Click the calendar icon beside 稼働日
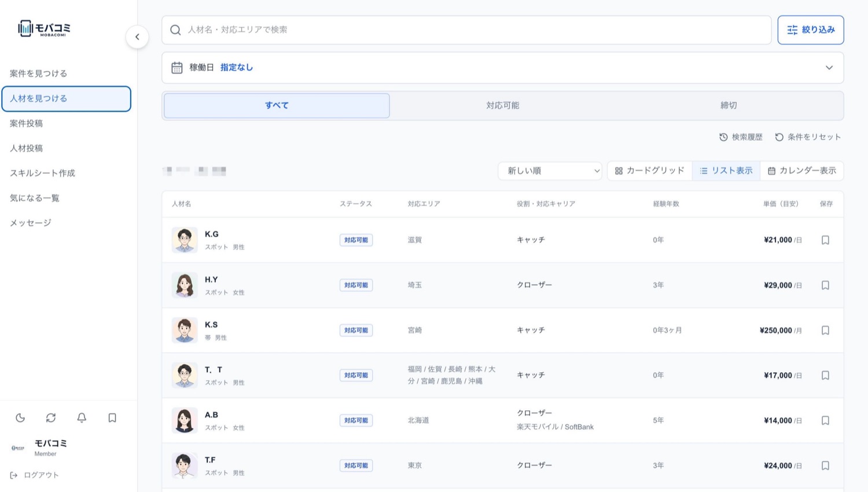 177,68
